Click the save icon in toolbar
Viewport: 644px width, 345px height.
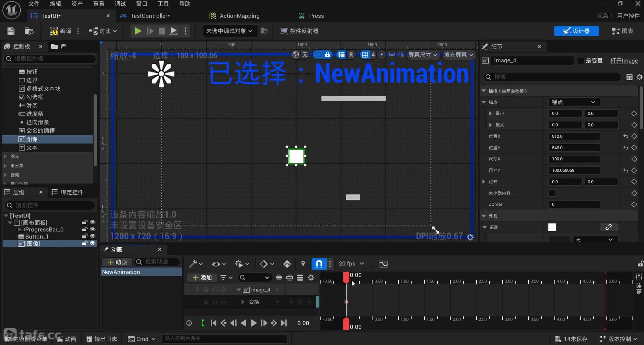point(11,31)
